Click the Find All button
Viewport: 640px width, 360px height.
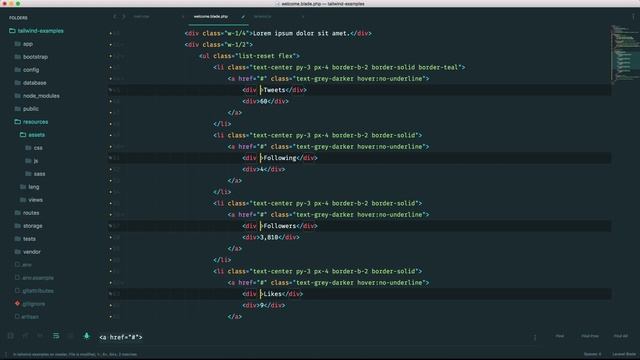[621, 336]
